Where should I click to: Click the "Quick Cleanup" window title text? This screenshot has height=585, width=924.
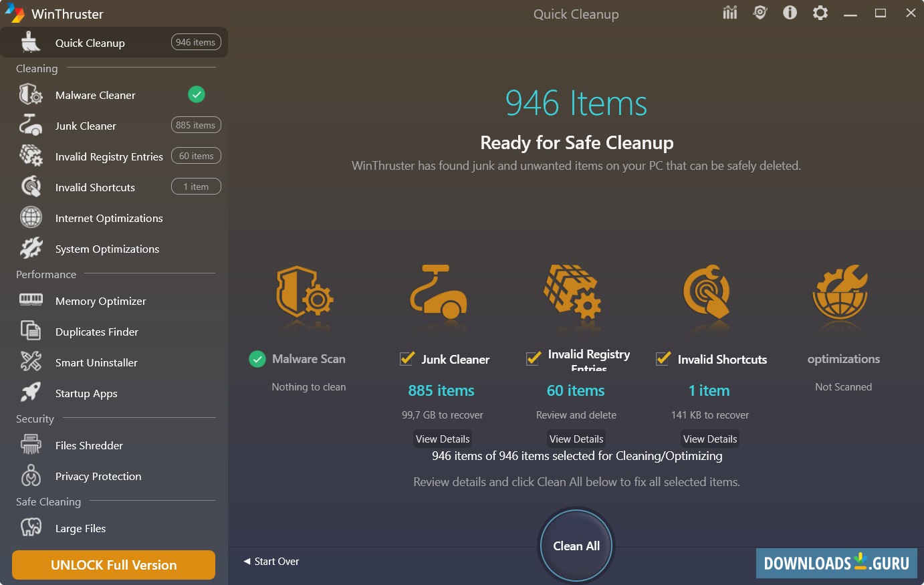tap(576, 14)
